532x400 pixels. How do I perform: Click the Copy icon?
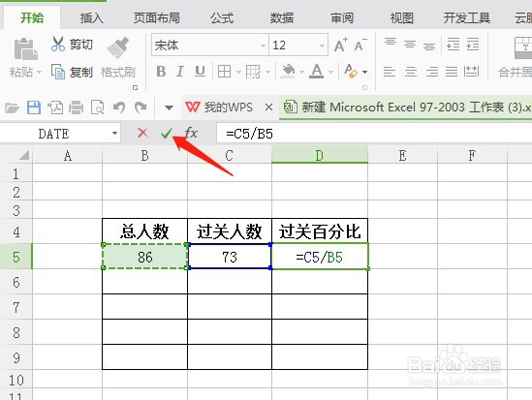click(x=58, y=72)
